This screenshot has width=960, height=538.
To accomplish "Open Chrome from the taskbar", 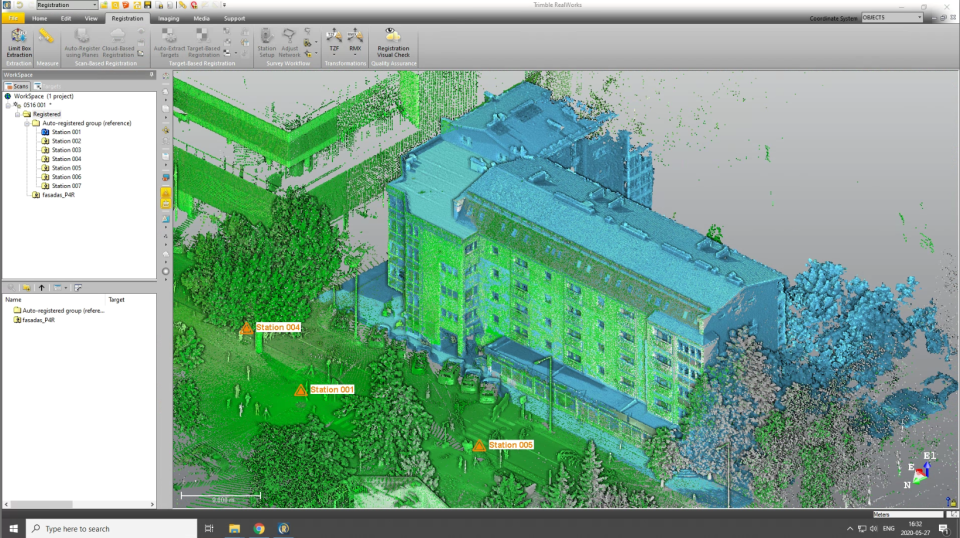I will tap(259, 528).
